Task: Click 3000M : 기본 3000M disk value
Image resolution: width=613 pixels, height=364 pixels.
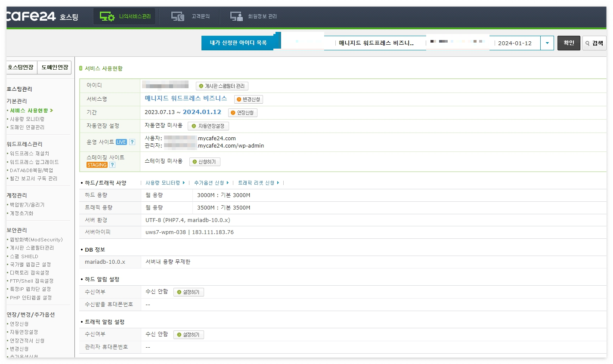Action: coord(224,195)
